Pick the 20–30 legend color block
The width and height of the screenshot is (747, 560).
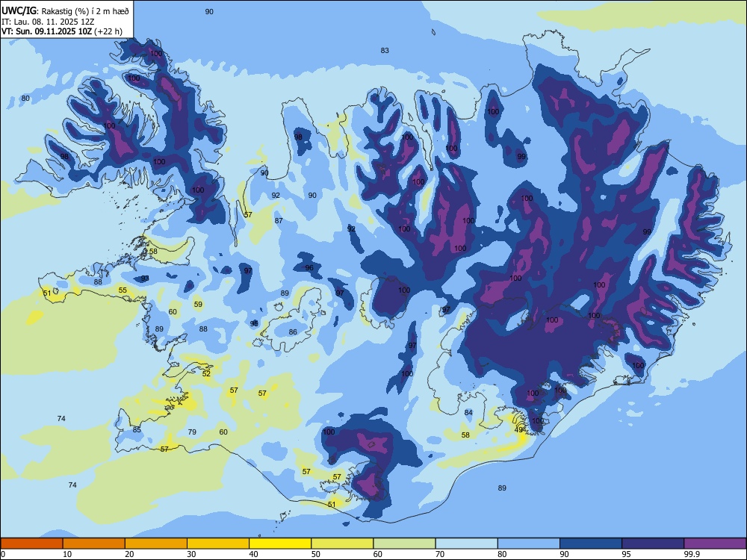[156, 544]
